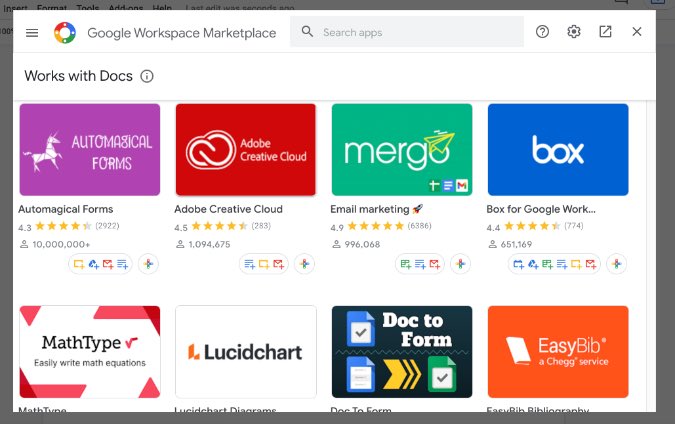Viewport: 675px width, 424px height.
Task: Open the Format menu in Docs behind
Action: click(52, 8)
